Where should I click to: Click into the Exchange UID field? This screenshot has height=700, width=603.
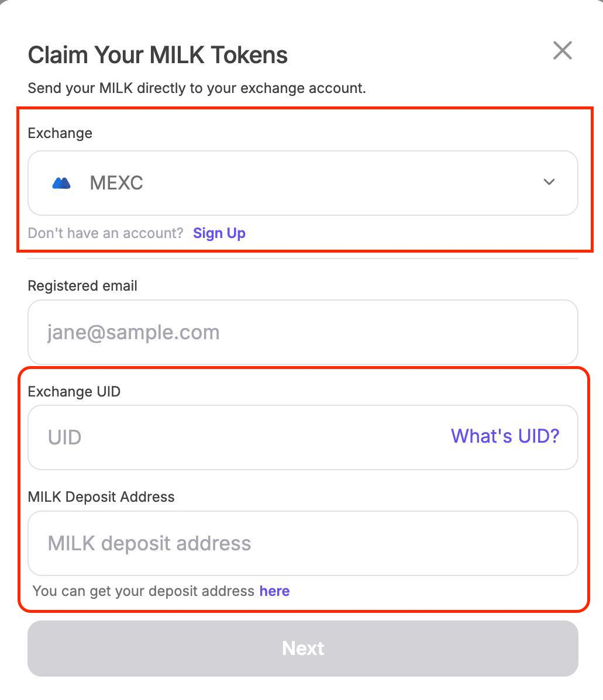coord(234,437)
